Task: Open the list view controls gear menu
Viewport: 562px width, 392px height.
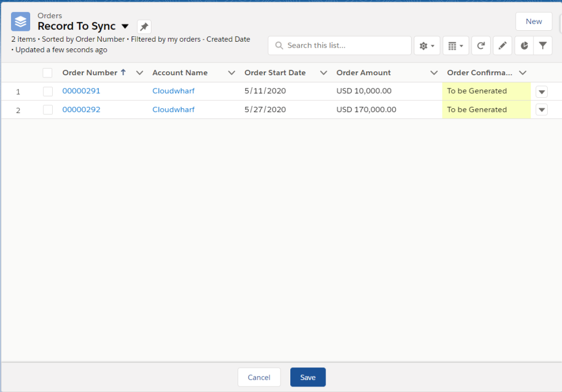Action: 427,46
